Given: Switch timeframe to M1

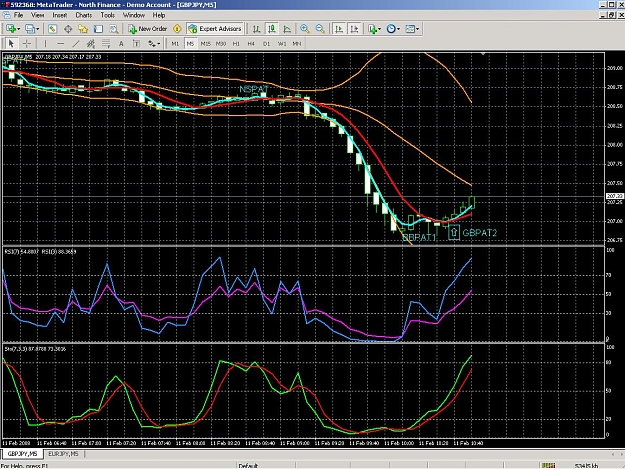Looking at the screenshot, I should pos(175,43).
